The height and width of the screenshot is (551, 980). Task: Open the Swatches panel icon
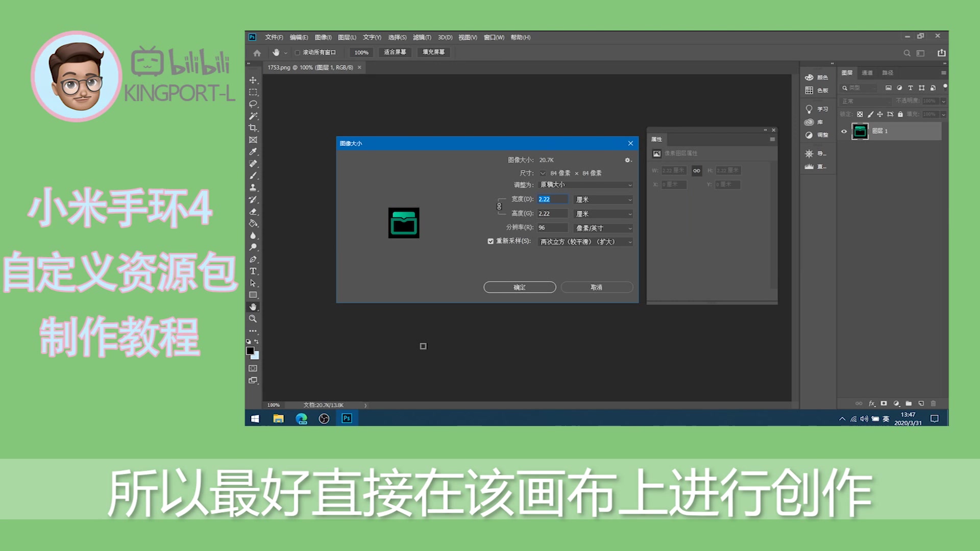pyautogui.click(x=809, y=90)
